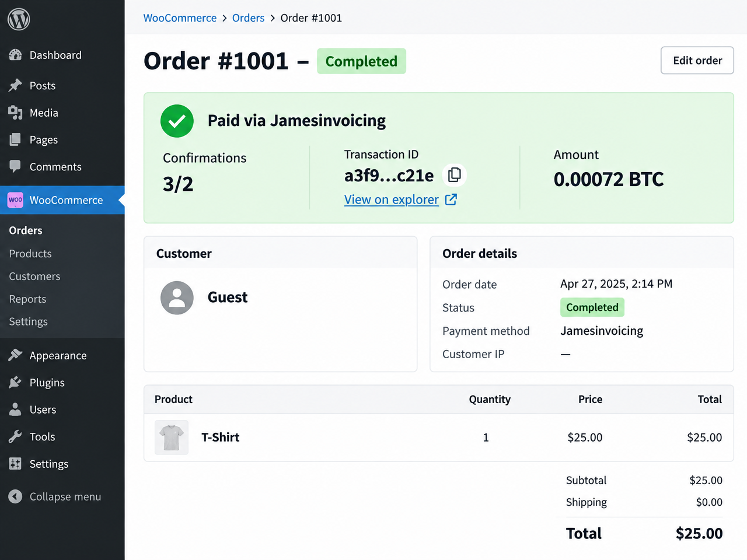Click the Comments speech bubble icon

(x=15, y=166)
